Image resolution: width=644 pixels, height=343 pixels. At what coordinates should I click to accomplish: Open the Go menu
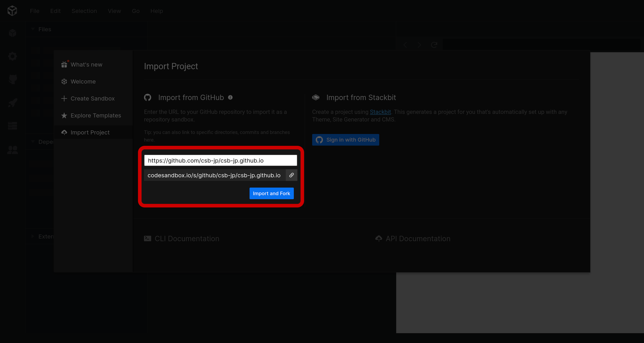coord(136,11)
